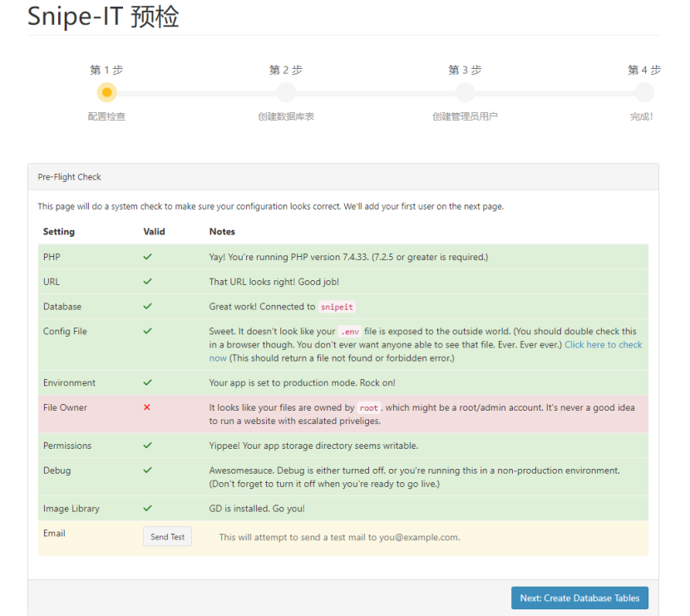Screen dimensions: 690x616
Task: Click the Setting column header
Action: click(59, 231)
